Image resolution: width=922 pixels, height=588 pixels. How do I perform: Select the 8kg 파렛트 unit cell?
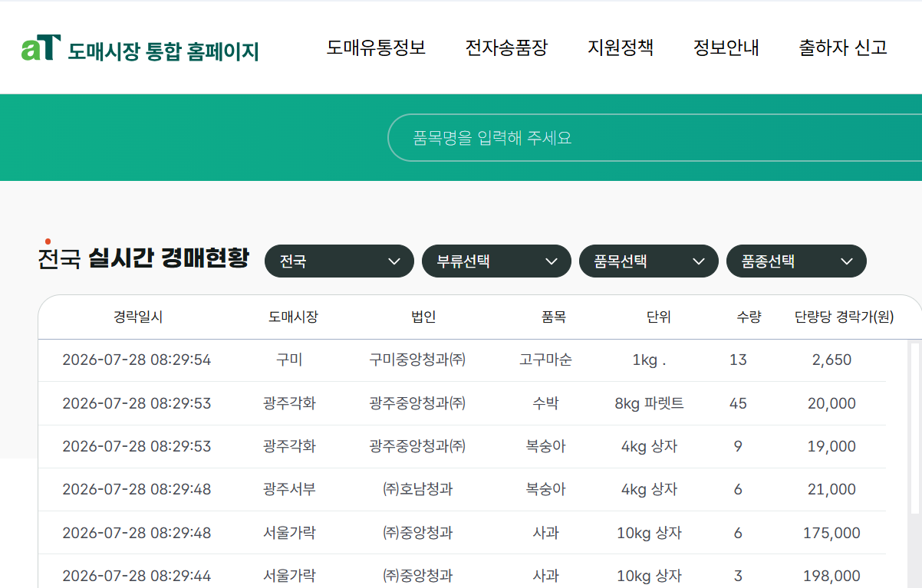click(649, 403)
